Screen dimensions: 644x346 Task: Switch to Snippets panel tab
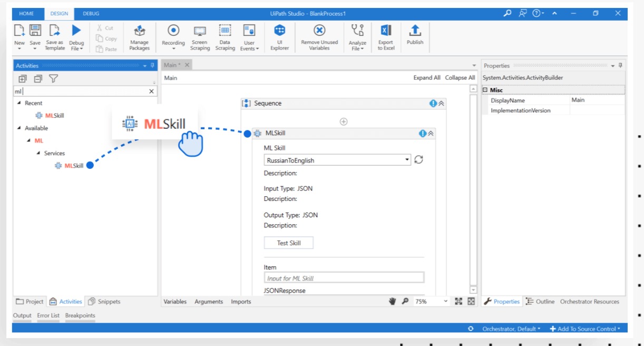pyautogui.click(x=104, y=302)
